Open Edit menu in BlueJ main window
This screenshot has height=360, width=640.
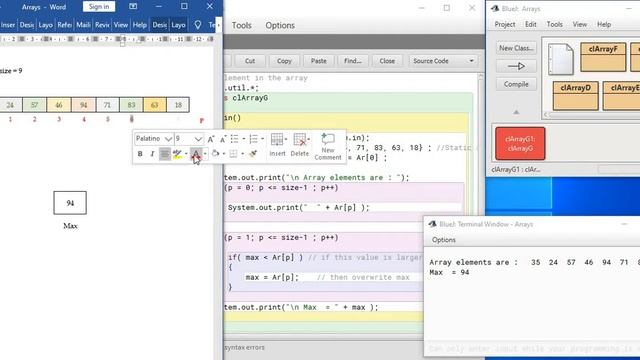tap(531, 24)
